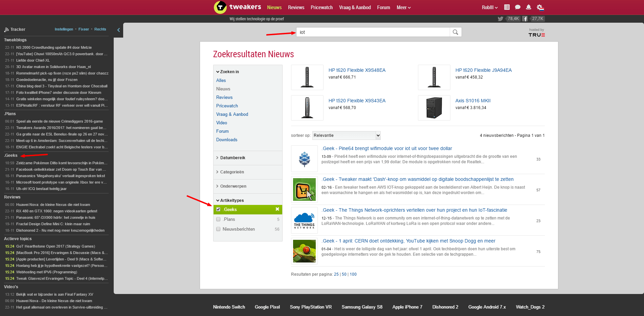
Task: Open Google Pixel footer link
Action: (267, 307)
